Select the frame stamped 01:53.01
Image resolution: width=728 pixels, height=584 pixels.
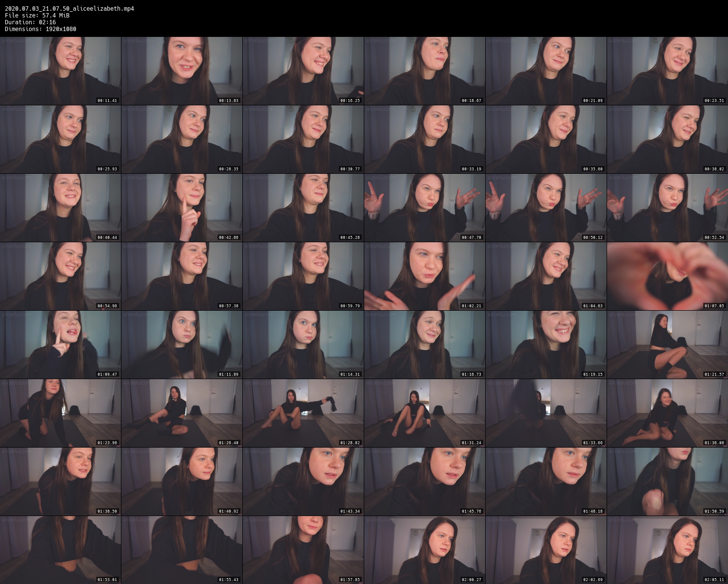(60, 550)
